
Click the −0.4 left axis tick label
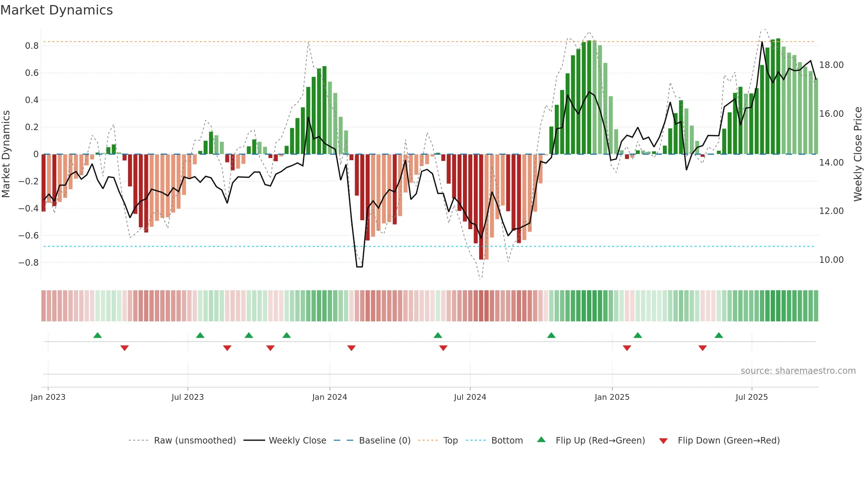(x=29, y=208)
